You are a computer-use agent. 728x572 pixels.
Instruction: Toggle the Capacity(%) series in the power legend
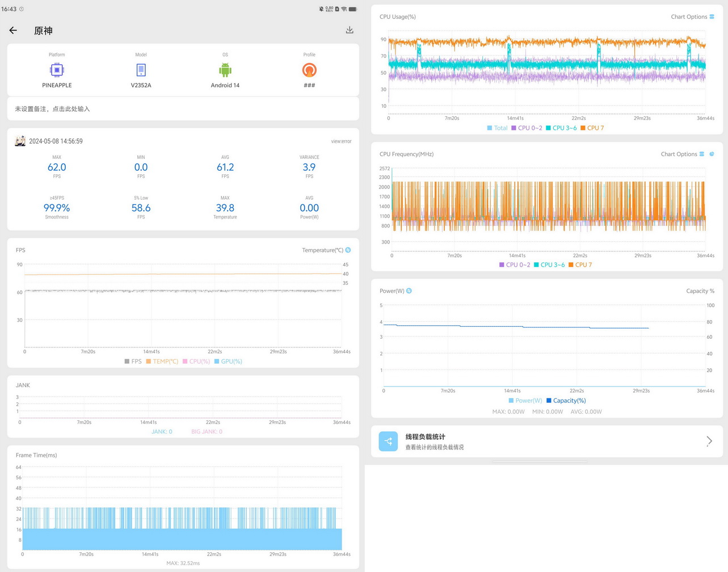(x=566, y=401)
